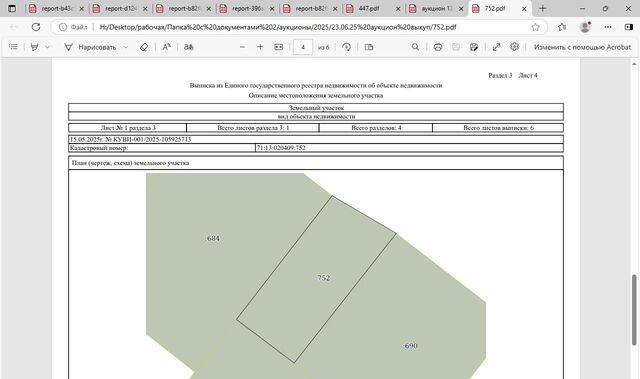640x379 pixels.
Task: Click the page number input field
Action: click(303, 47)
